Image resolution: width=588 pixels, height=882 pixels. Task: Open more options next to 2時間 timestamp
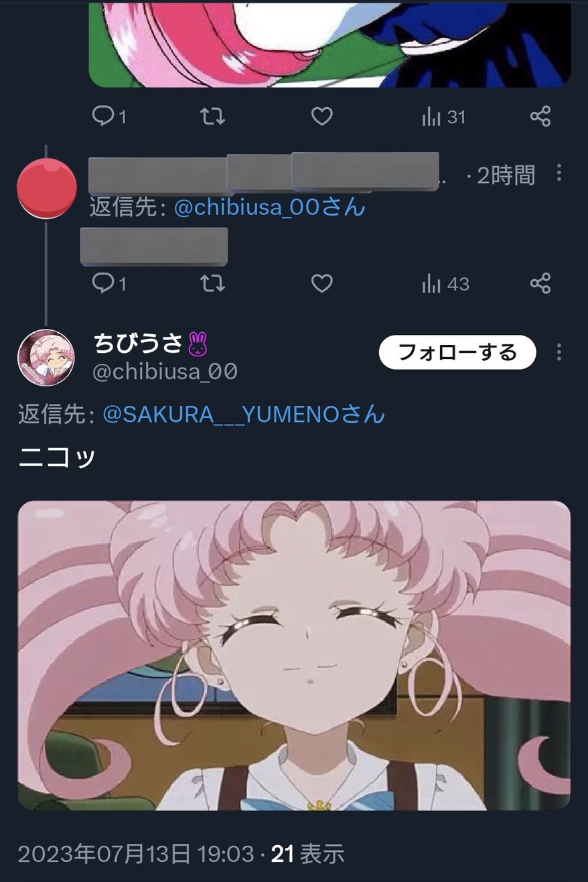tap(559, 173)
